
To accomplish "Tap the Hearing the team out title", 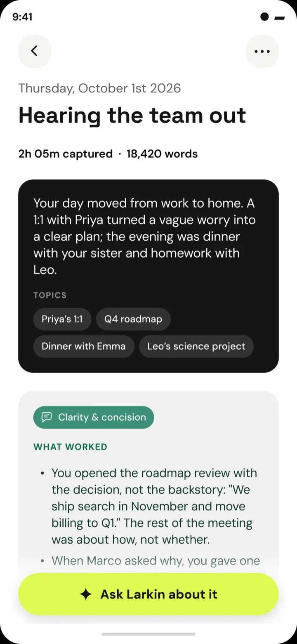I will [x=132, y=116].
